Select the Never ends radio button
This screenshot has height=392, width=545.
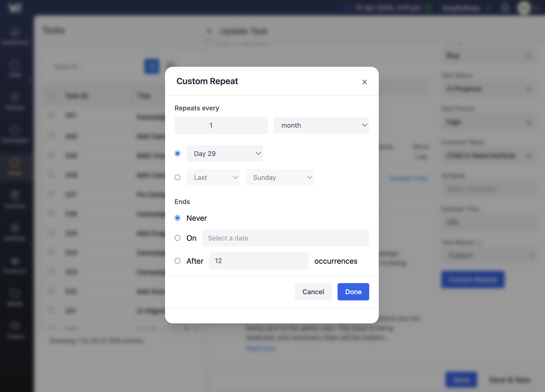(x=178, y=218)
